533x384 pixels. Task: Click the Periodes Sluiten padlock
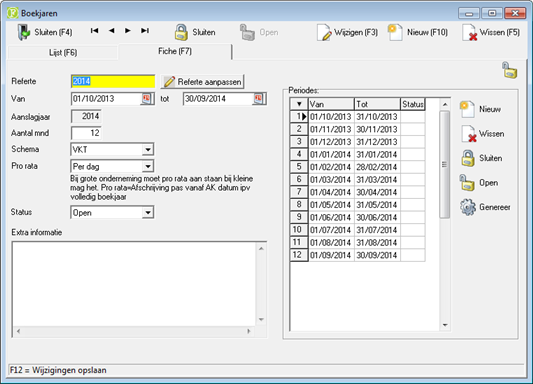pyautogui.click(x=468, y=158)
